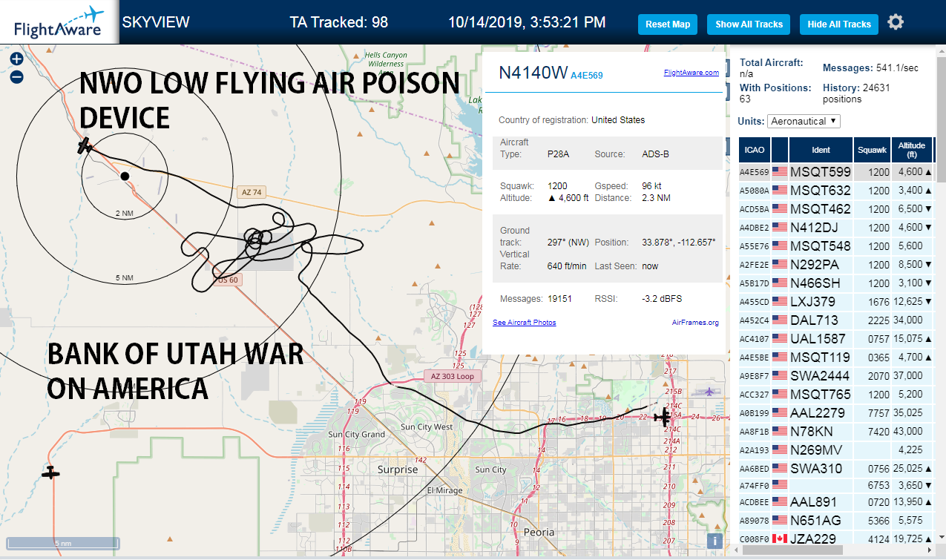This screenshot has width=946, height=560.
Task: Click SKYVIEW title in header
Action: coord(156,22)
